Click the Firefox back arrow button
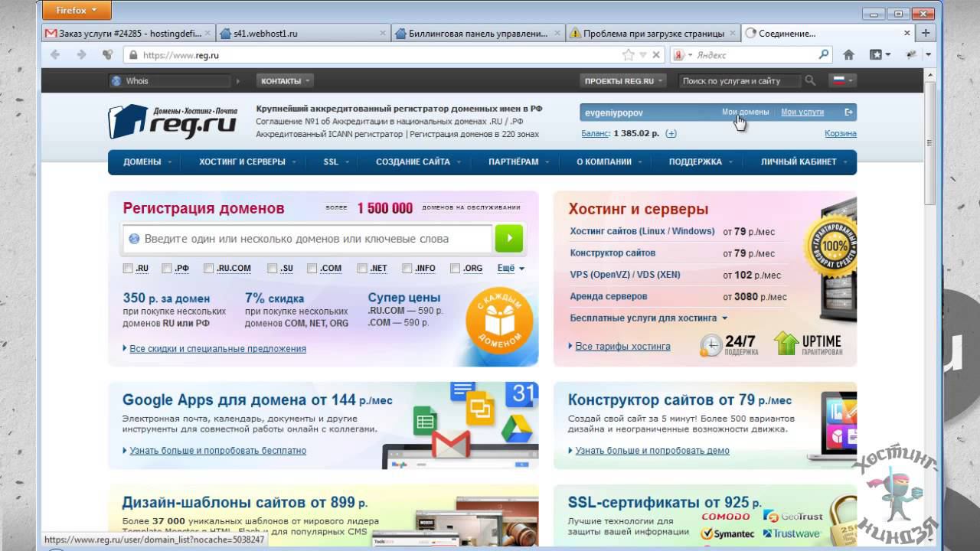 click(x=55, y=55)
